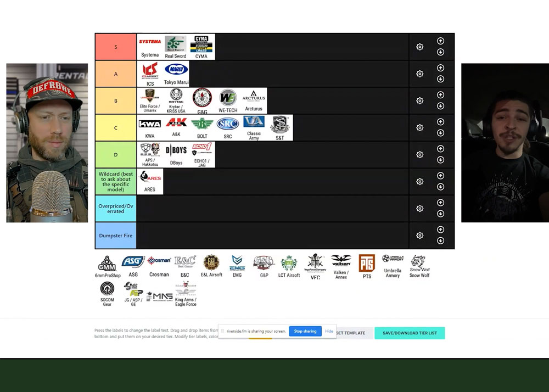
Task: Select the A&K logo tile
Action: (x=176, y=128)
